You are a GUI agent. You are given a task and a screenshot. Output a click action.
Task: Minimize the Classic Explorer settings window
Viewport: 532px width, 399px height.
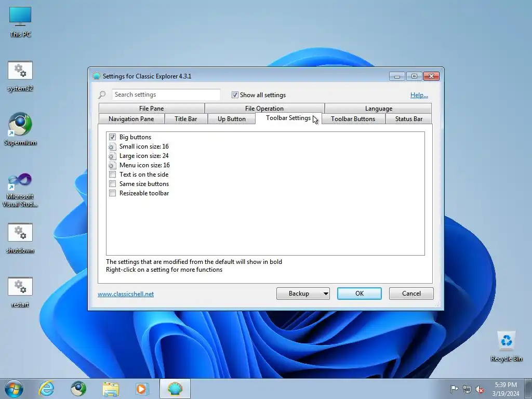(397, 76)
